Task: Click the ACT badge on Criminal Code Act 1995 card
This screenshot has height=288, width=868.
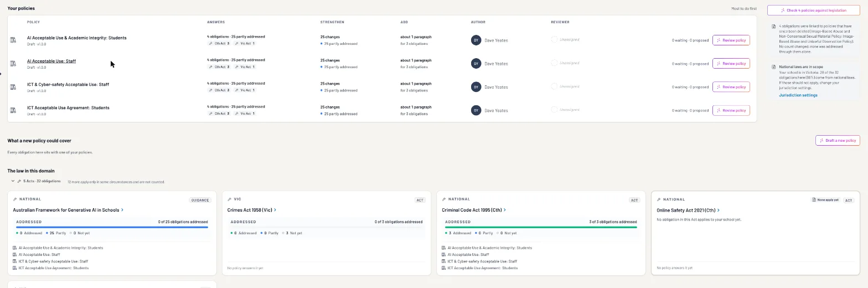Action: (x=634, y=200)
